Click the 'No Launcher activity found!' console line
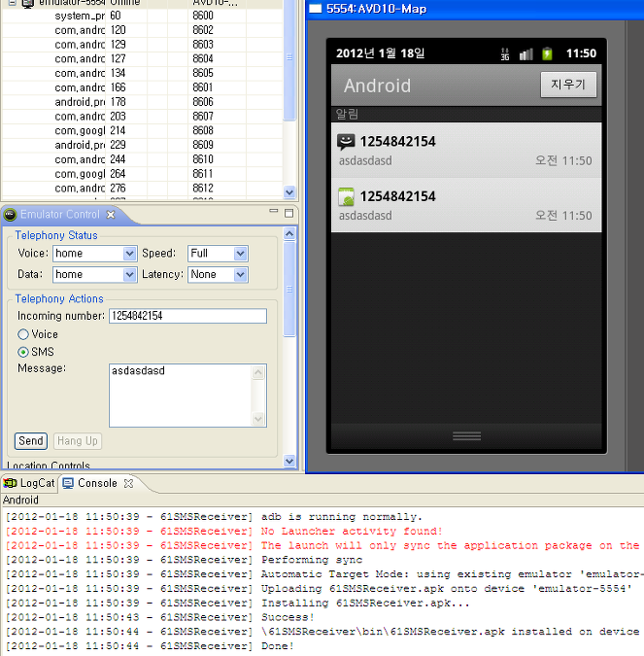The image size is (644, 656). [x=352, y=532]
